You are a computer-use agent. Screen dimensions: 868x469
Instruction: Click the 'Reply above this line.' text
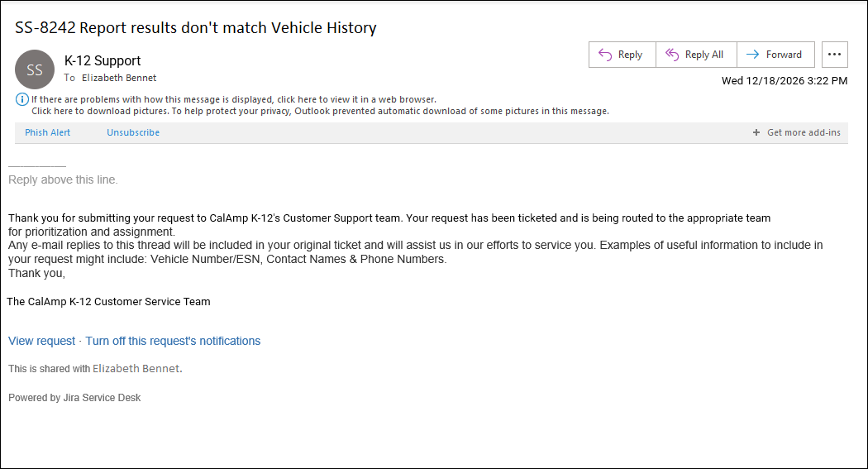(x=63, y=180)
